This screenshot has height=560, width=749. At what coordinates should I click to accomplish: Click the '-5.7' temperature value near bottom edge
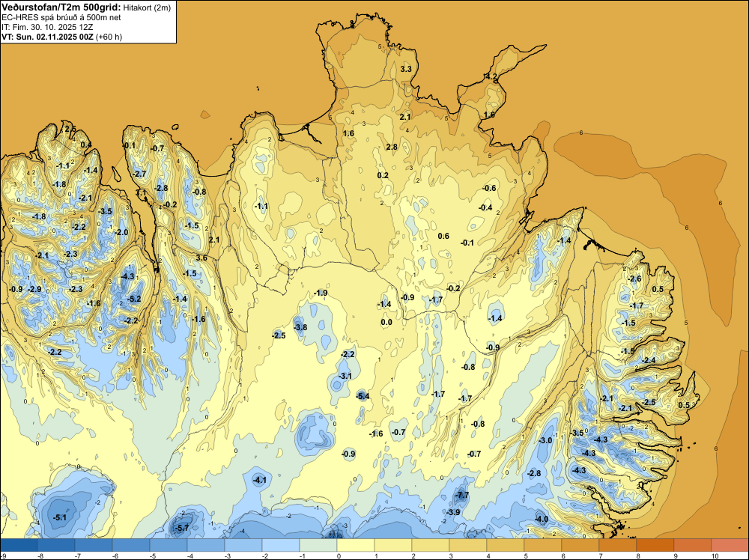click(x=182, y=528)
